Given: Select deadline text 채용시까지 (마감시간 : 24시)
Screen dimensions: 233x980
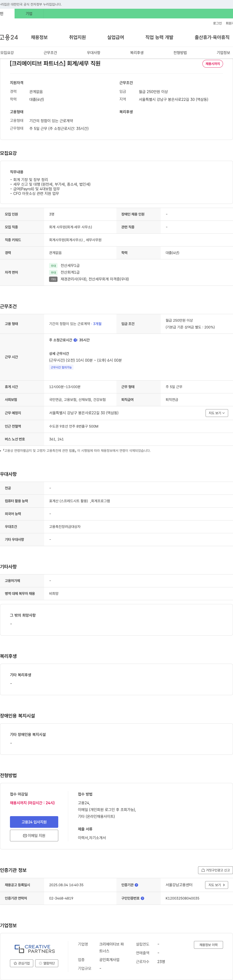Looking at the screenshot, I should tap(32, 803).
